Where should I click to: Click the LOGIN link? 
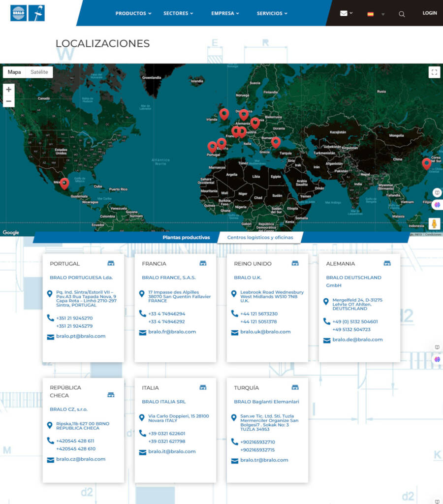click(x=429, y=13)
